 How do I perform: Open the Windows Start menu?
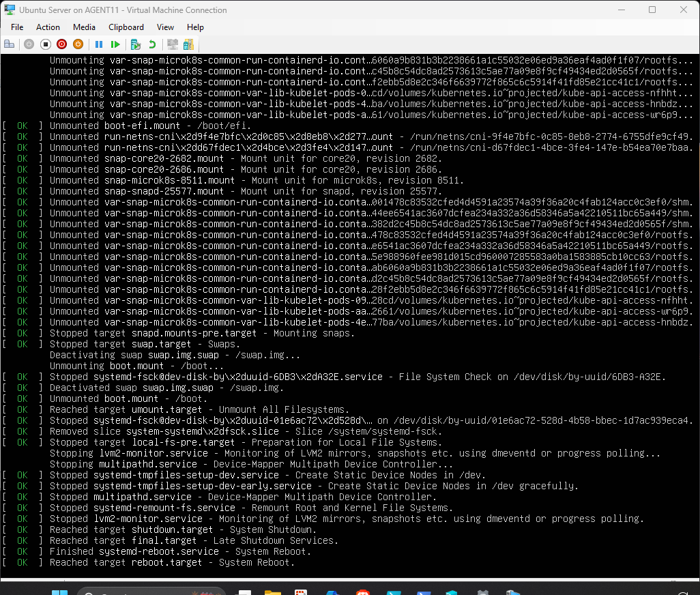coord(60,591)
